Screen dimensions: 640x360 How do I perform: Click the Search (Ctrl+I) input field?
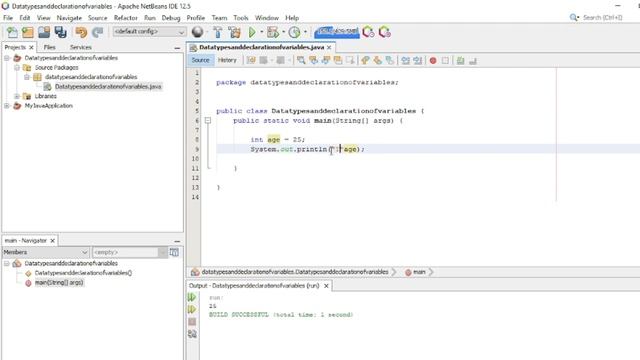pos(602,18)
